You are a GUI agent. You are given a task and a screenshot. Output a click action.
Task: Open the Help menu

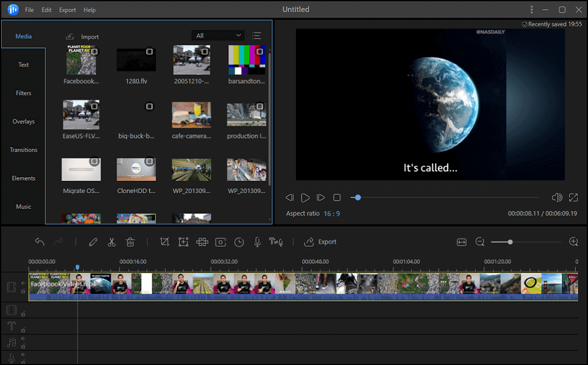tap(89, 10)
